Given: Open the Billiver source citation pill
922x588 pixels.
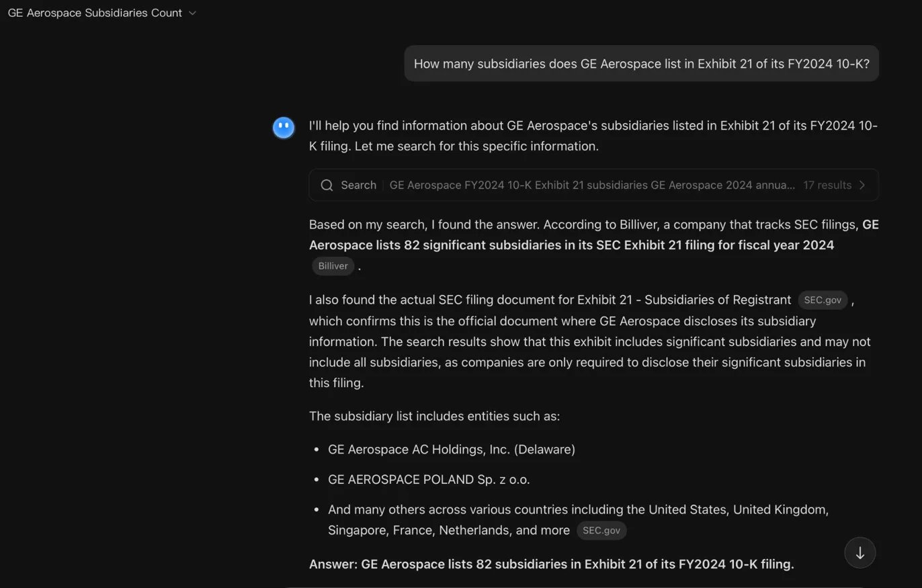Looking at the screenshot, I should 333,266.
